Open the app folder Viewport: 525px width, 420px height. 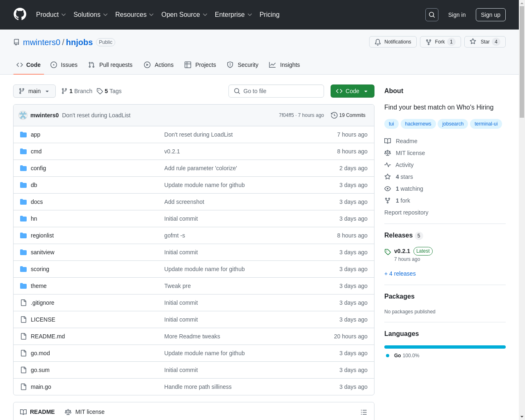click(x=36, y=135)
